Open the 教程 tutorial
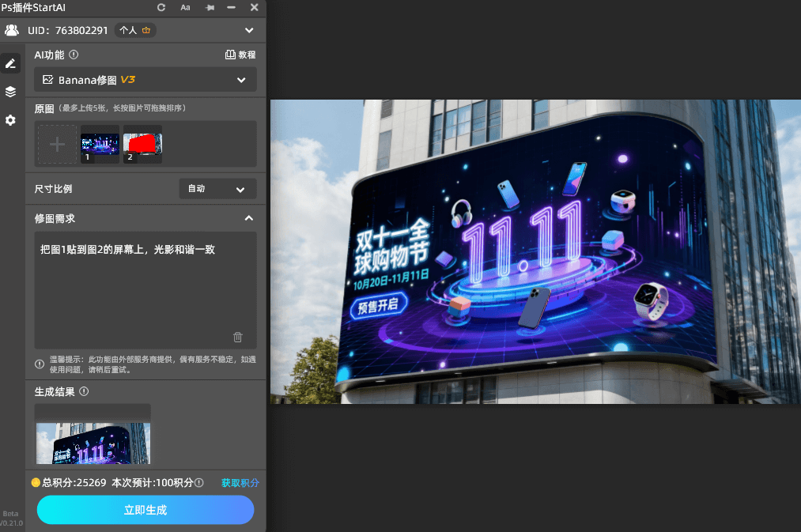This screenshot has width=801, height=532. [240, 55]
